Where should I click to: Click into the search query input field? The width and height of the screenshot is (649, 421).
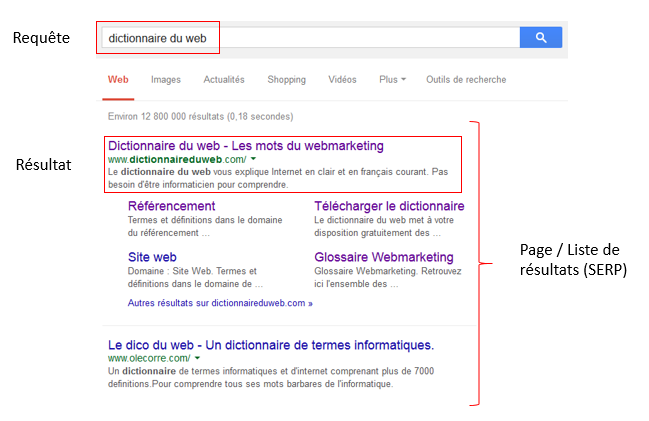click(311, 38)
